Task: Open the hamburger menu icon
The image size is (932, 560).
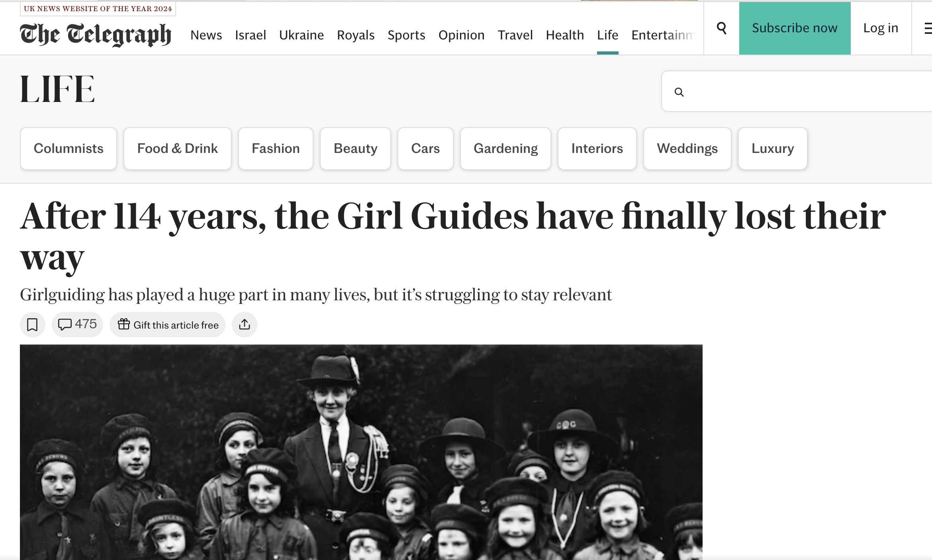Action: pyautogui.click(x=928, y=28)
